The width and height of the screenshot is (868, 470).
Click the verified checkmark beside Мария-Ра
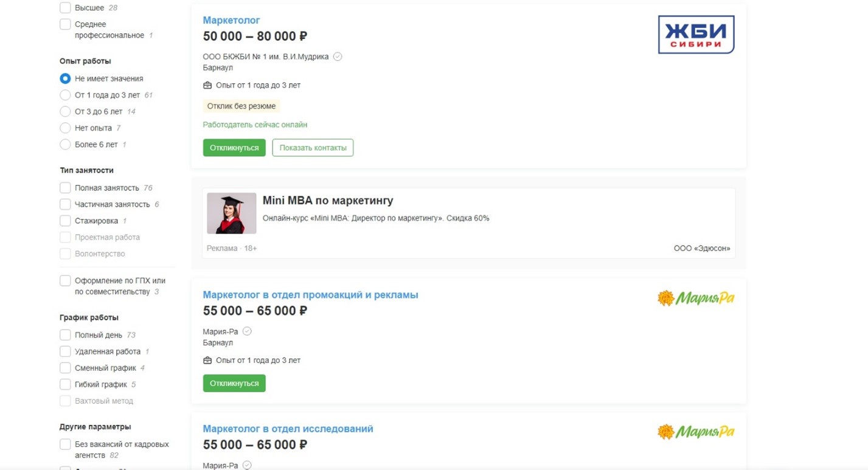(247, 331)
